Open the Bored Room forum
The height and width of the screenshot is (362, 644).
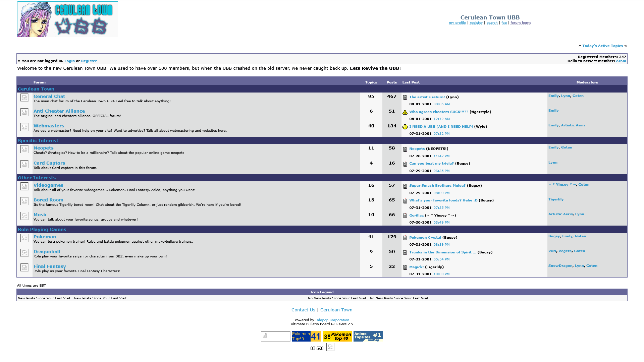pyautogui.click(x=48, y=200)
